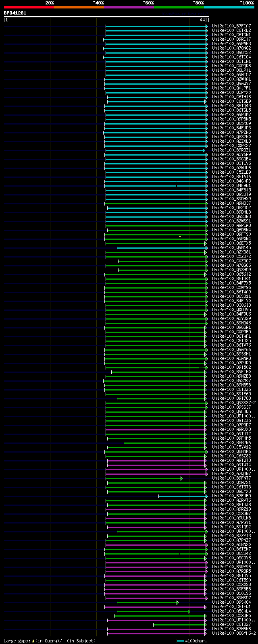This screenshot has width=258, height=644.
Task: Click label UniRef100_B6TEK7
Action: pos(231,549)
